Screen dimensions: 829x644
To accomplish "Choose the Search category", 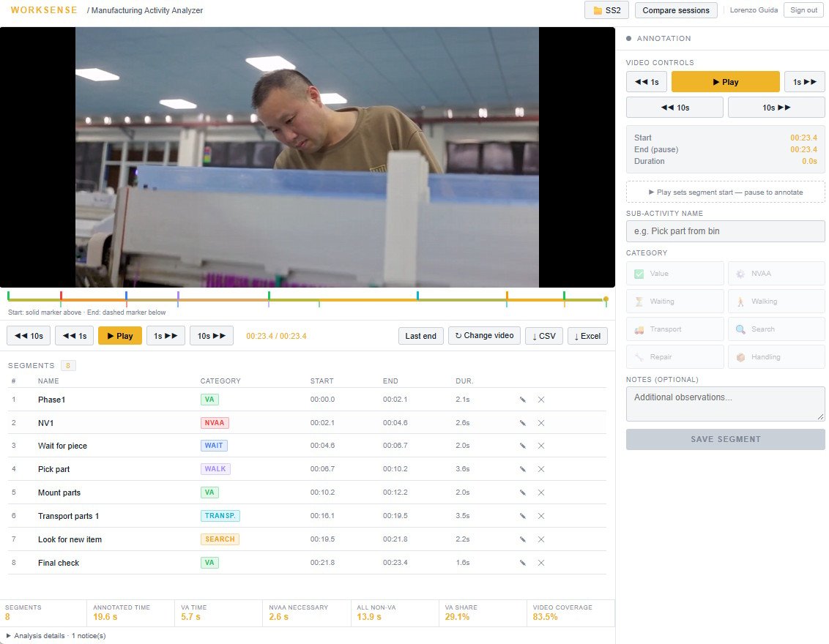I will [776, 329].
